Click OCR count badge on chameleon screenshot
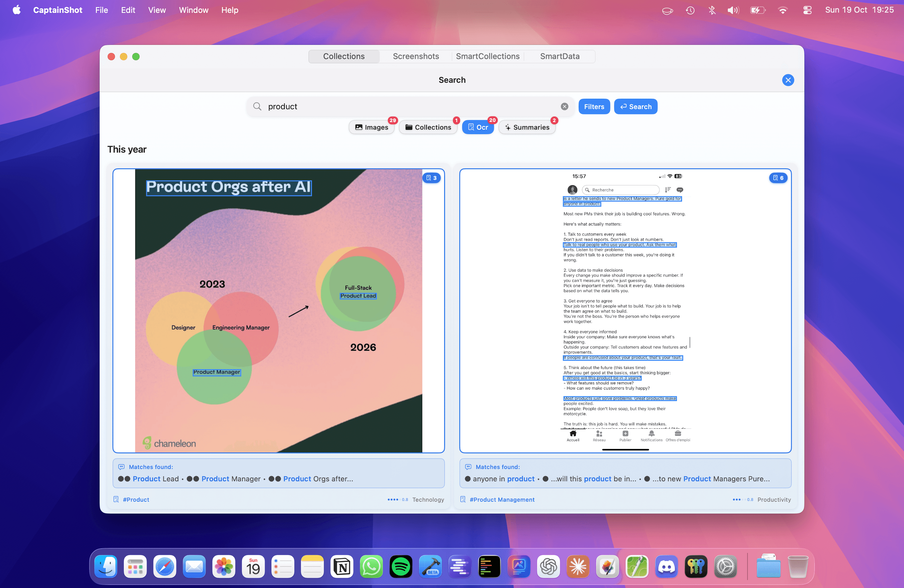 click(x=431, y=178)
